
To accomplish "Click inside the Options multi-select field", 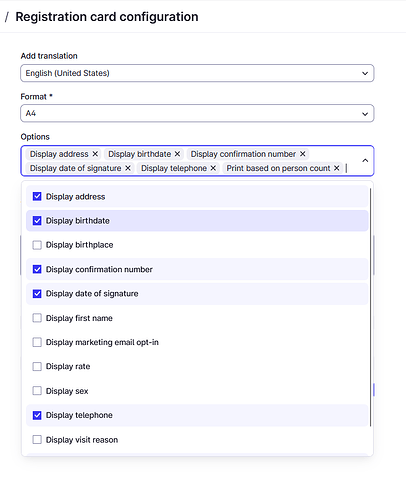I will (x=197, y=161).
